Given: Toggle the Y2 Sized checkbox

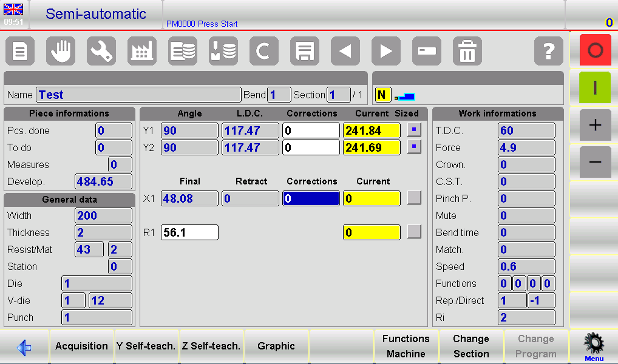Looking at the screenshot, I should pyautogui.click(x=414, y=147).
